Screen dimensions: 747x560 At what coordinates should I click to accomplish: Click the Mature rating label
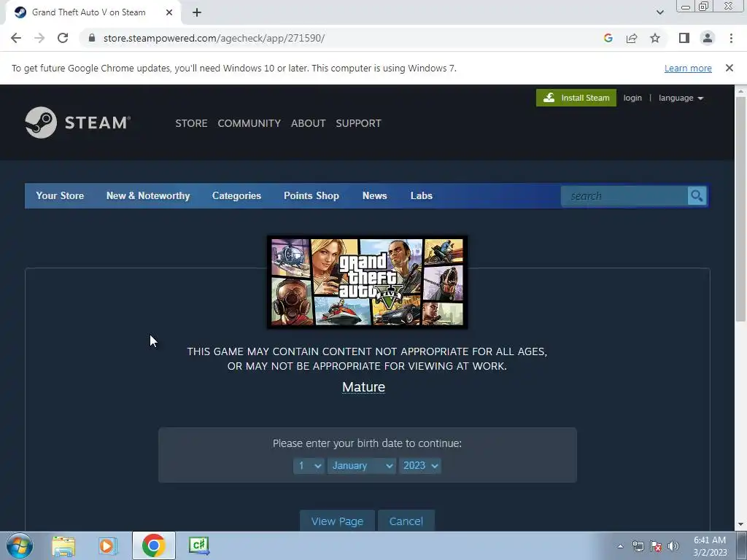[363, 386]
